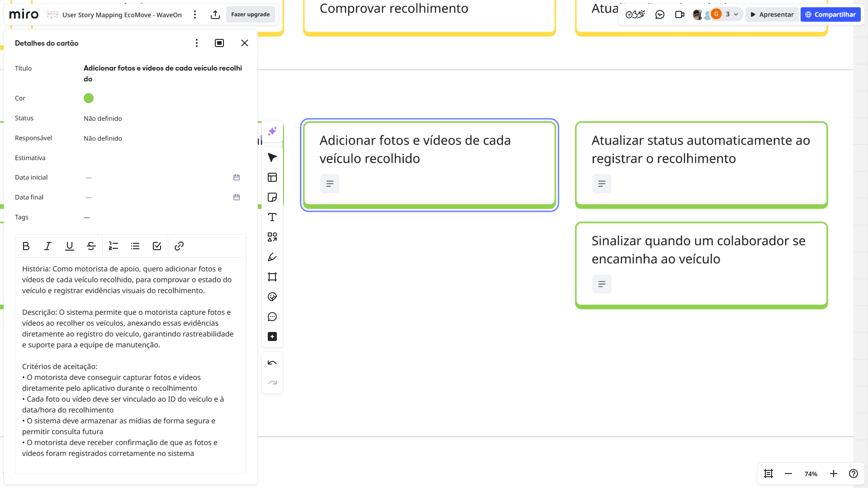This screenshot has width=868, height=488.
Task: Open card details three-dot menu
Action: click(196, 43)
